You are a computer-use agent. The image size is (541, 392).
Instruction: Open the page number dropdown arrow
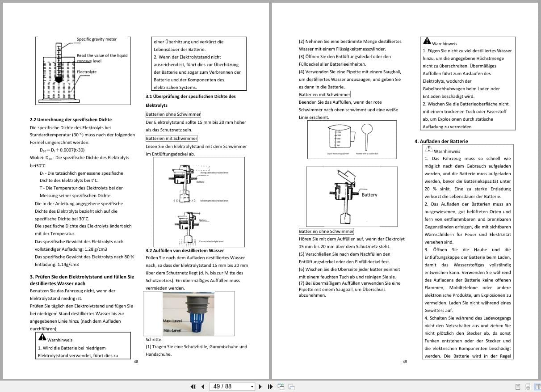[252, 386]
